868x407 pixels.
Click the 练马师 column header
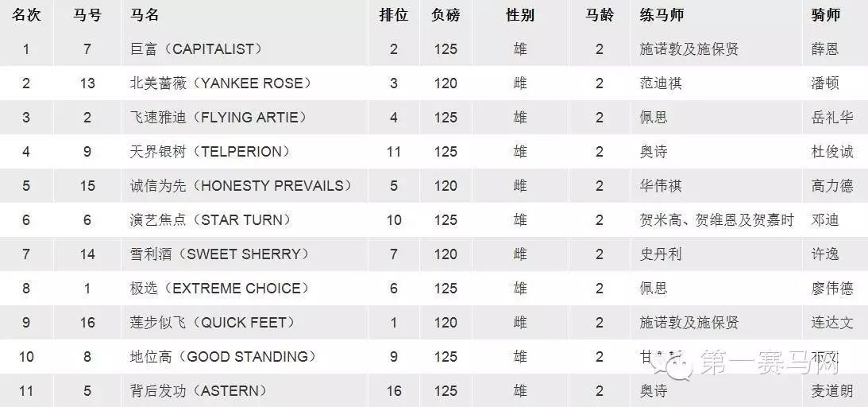tap(662, 15)
